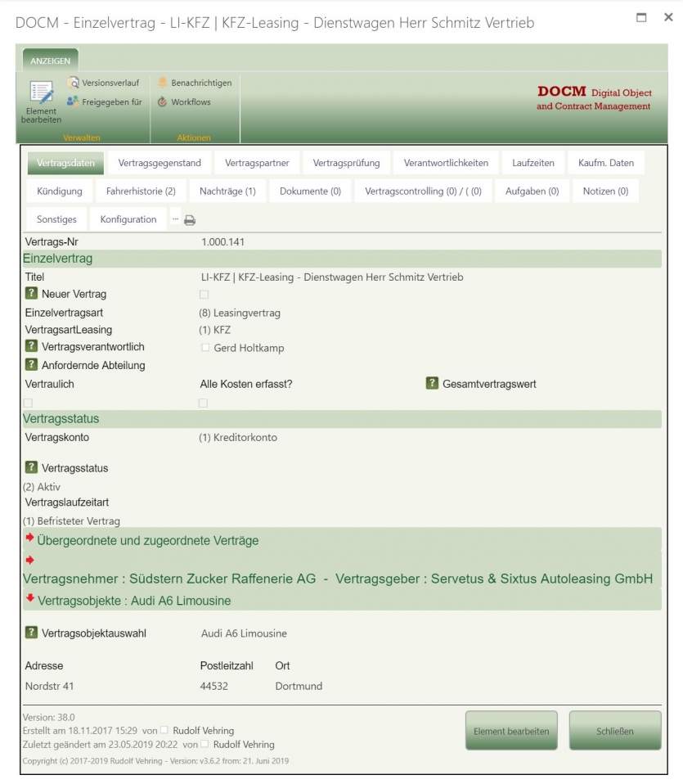
Task: Open the Notizen (0) tab
Action: [605, 191]
